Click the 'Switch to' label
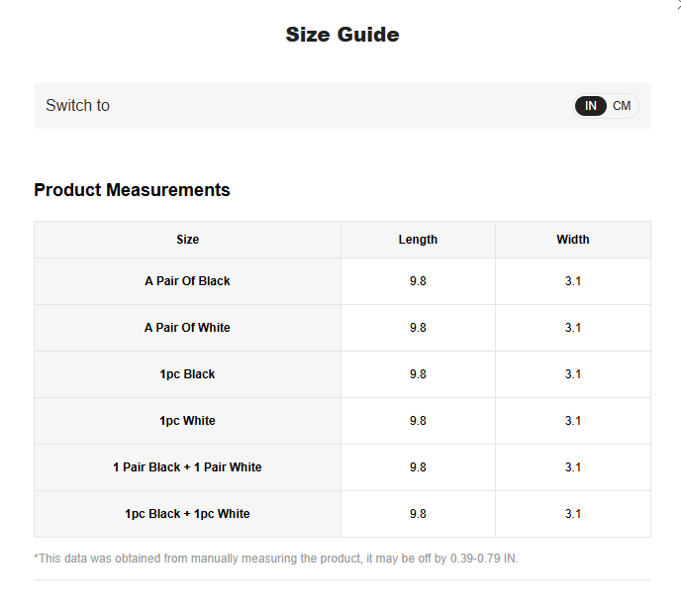This screenshot has width=681, height=616. coord(77,106)
